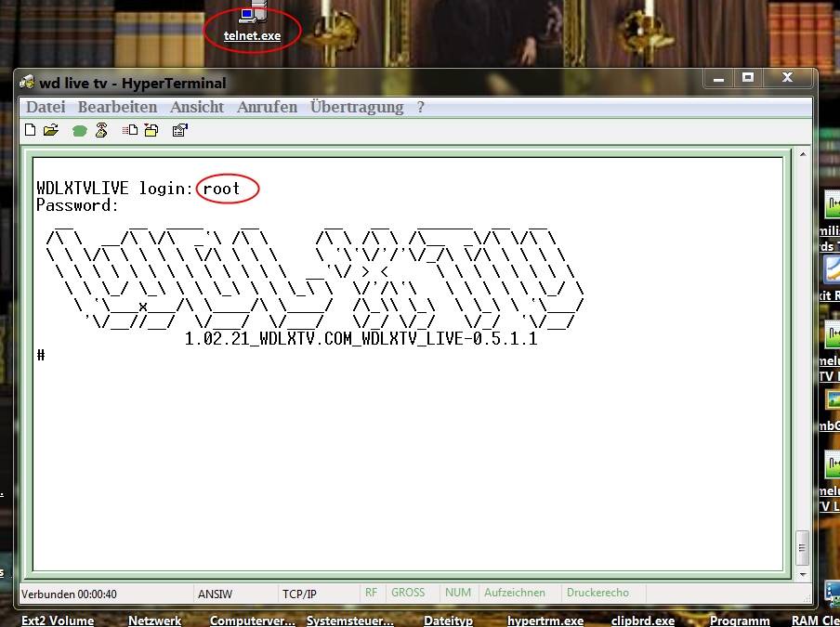840x627 pixels.
Task: Open the Ansicht menu
Action: click(197, 107)
